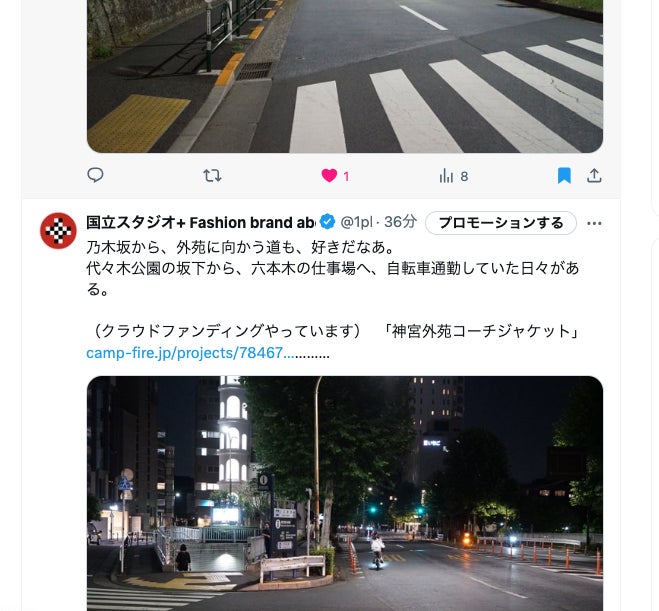Click the like count number beside heart
The image size is (659, 611).
click(346, 176)
